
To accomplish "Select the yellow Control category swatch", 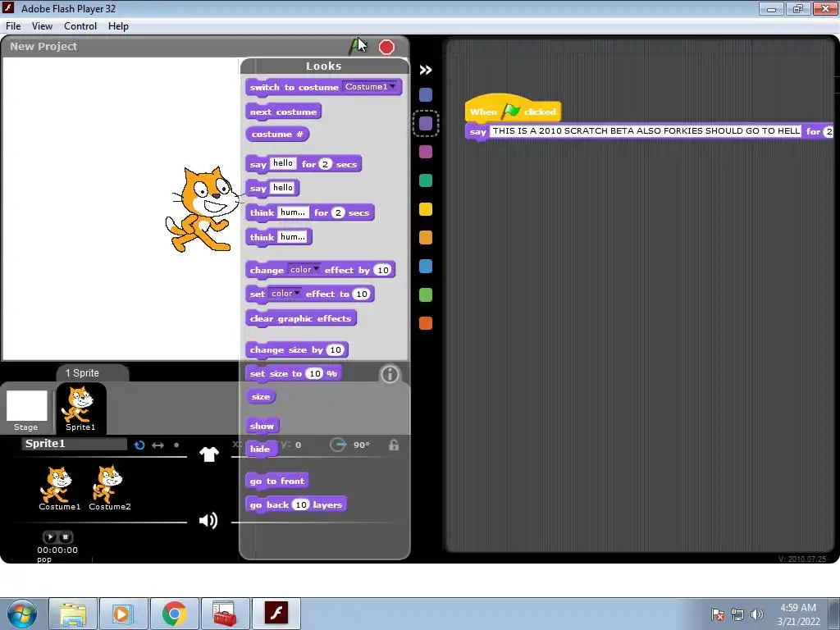I will click(426, 209).
